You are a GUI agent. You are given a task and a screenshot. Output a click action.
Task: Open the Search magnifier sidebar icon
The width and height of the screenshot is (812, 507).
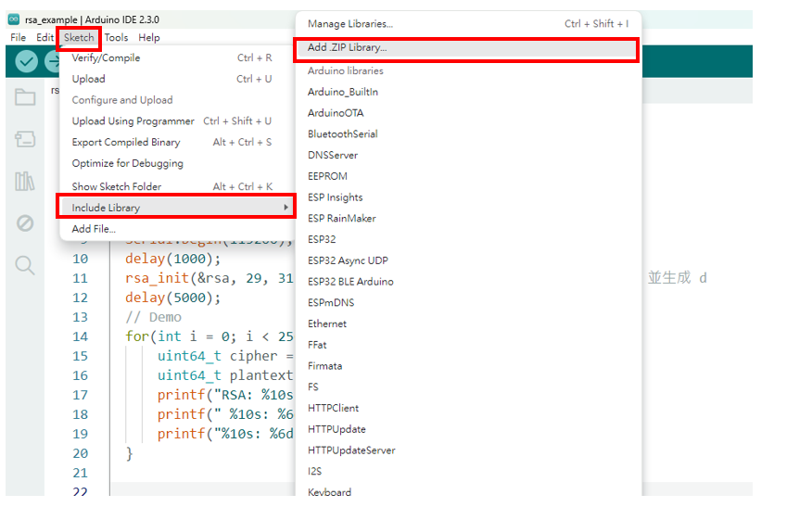click(x=25, y=265)
